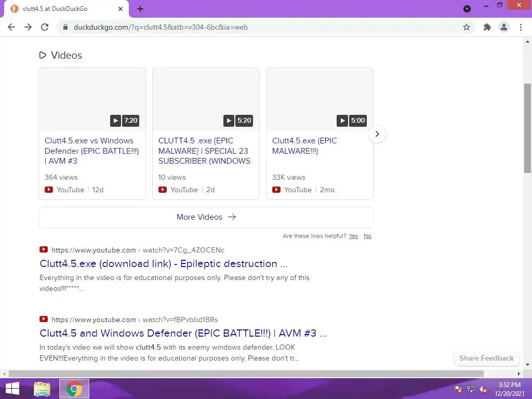Screen dimensions: 532x399
Task: Click the play icon beside 5:20
Action: [x=229, y=121]
